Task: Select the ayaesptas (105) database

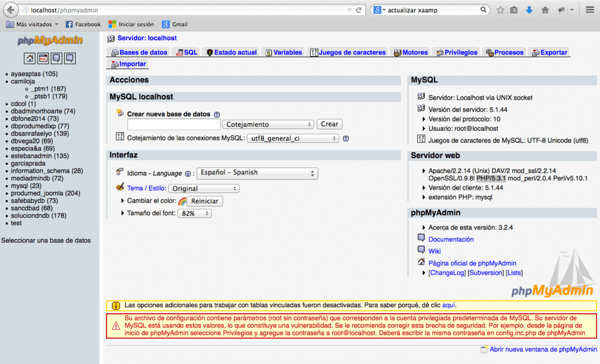Action: [34, 74]
